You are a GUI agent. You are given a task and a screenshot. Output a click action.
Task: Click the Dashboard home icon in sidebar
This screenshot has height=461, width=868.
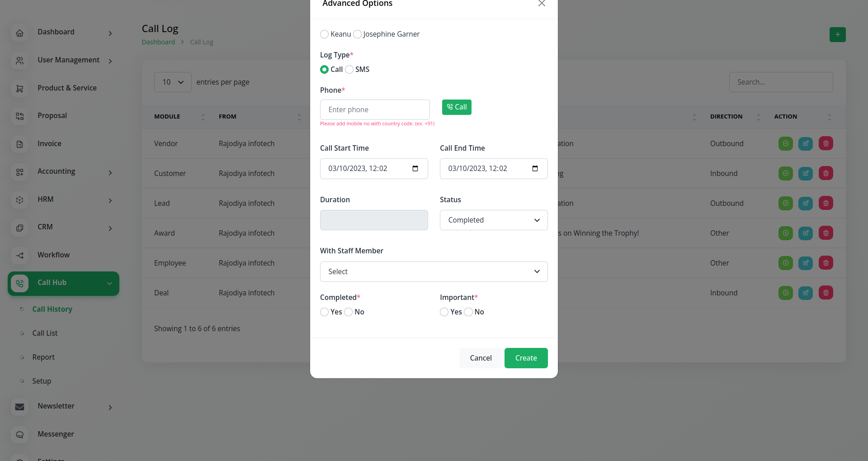19,33
